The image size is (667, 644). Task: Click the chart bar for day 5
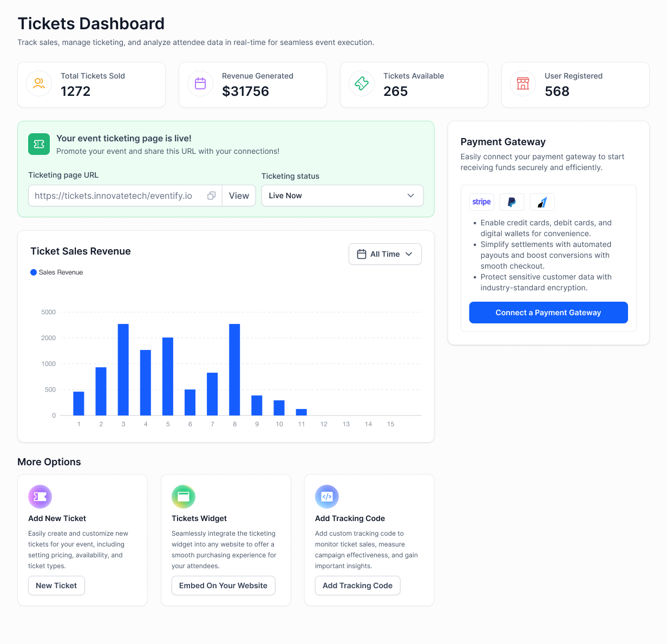(168, 376)
